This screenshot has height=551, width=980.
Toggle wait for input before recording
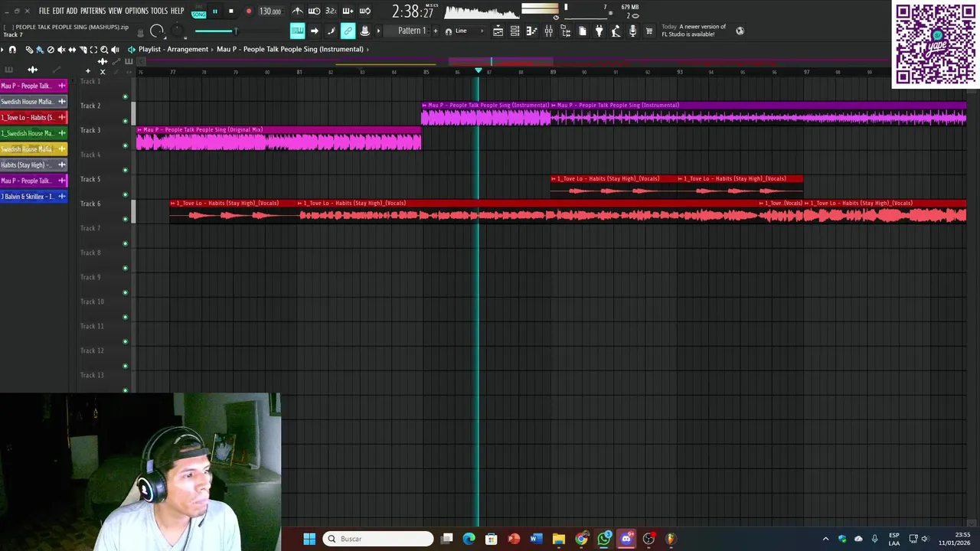[314, 11]
